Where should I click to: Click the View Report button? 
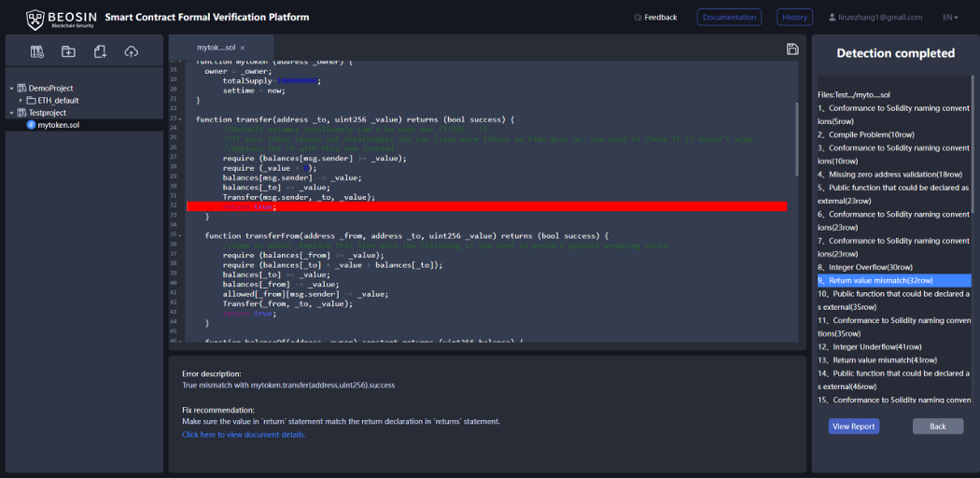854,426
